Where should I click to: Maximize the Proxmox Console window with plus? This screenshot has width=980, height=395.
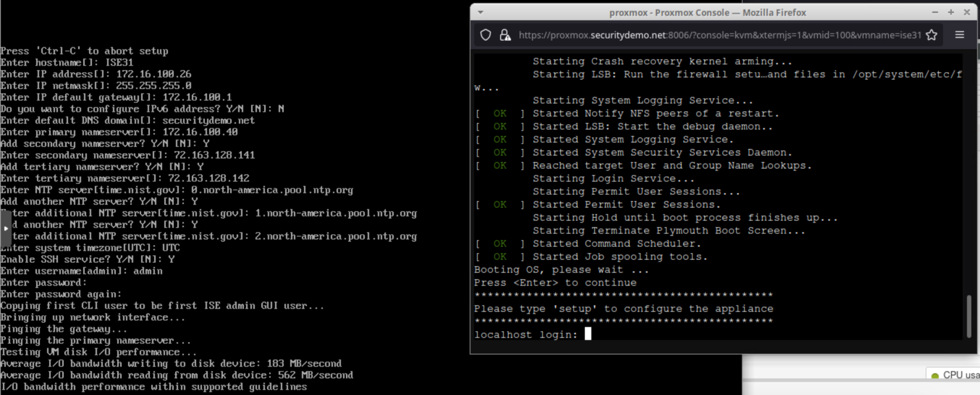951,12
